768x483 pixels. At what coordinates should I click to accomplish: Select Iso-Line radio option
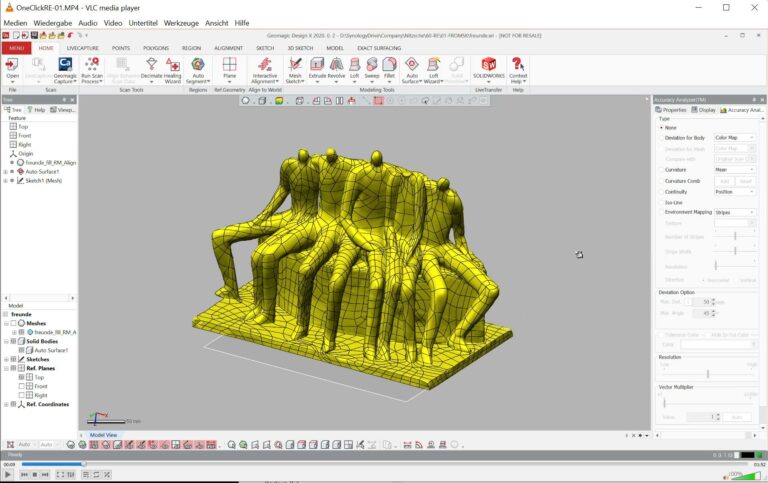[661, 202]
